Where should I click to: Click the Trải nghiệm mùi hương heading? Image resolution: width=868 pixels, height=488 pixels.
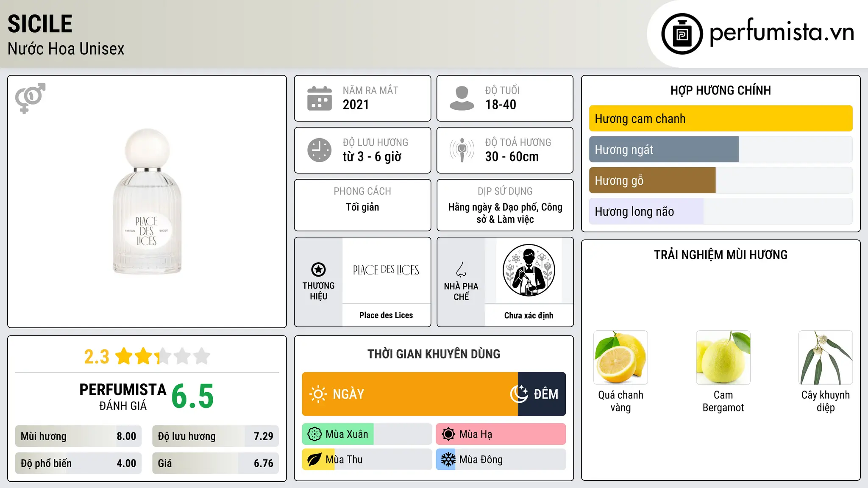tap(721, 255)
